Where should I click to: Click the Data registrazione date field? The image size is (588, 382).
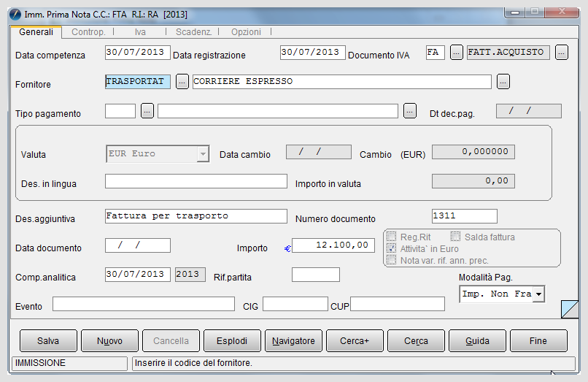(313, 53)
